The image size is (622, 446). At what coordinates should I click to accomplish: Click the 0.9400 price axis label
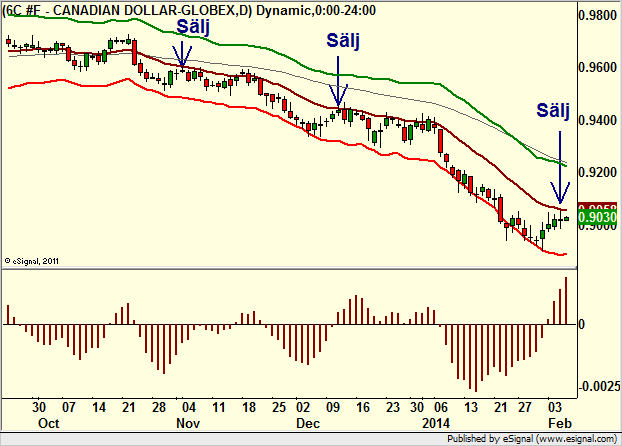(x=598, y=120)
